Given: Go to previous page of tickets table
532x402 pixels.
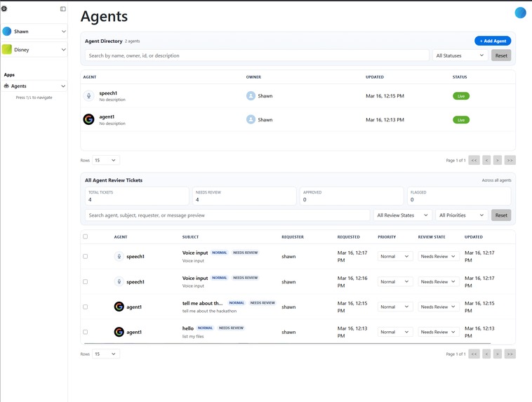Looking at the screenshot, I should 486,354.
